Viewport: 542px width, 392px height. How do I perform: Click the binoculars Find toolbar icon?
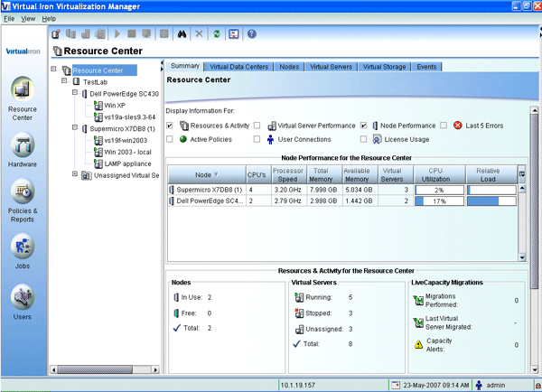[182, 34]
